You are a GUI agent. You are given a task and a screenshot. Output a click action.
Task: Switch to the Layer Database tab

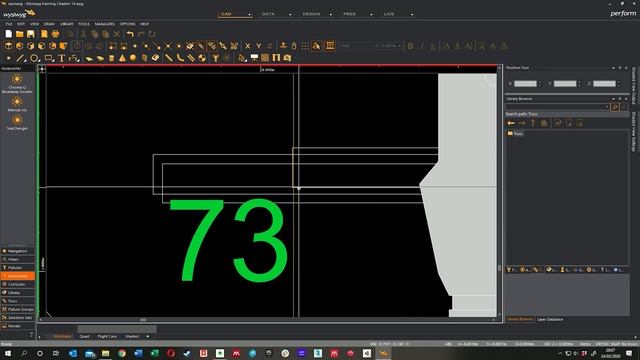[550, 319]
